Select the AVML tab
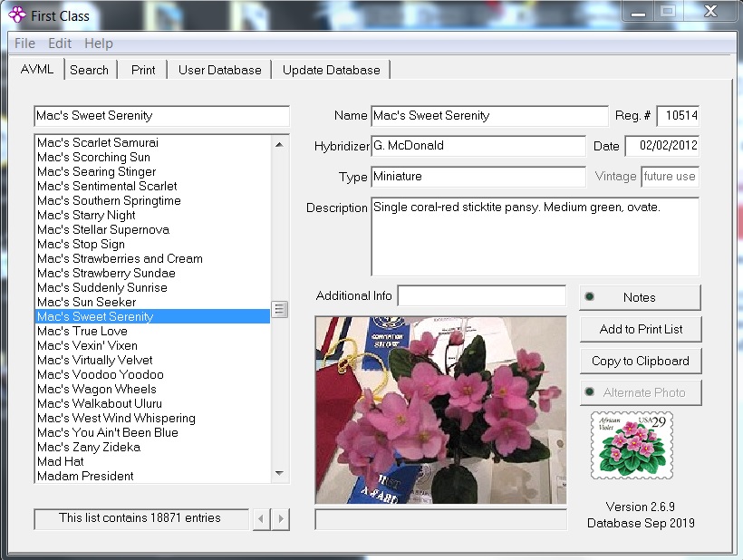Screen dimensions: 743x560 (x=37, y=69)
